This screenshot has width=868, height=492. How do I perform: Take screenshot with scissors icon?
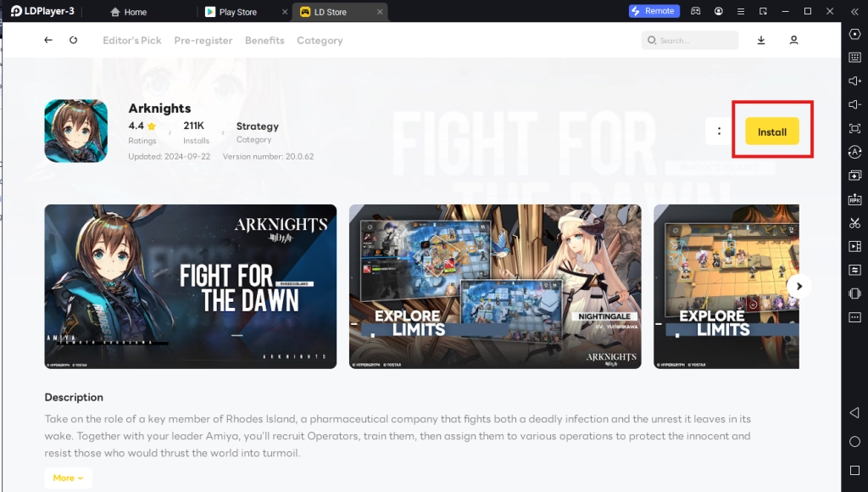pos(854,223)
